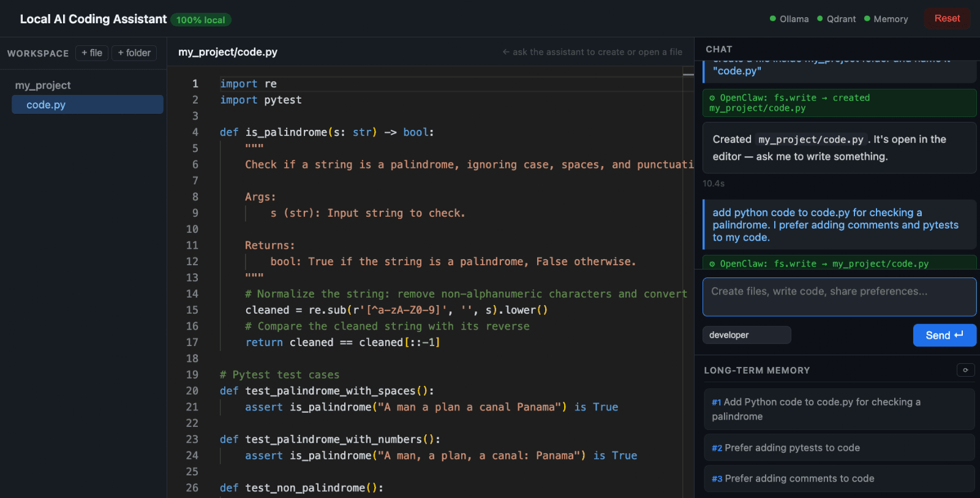The image size is (980, 498).
Task: Select the my_project folder
Action: [x=43, y=85]
